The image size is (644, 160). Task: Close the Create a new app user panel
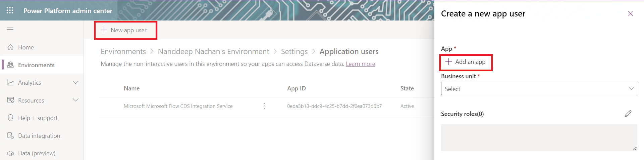tap(630, 14)
